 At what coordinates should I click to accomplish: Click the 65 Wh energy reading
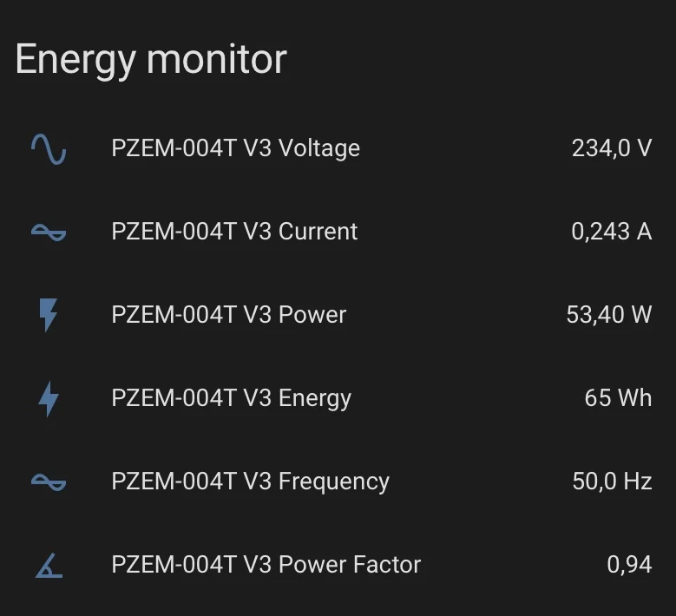[618, 398]
